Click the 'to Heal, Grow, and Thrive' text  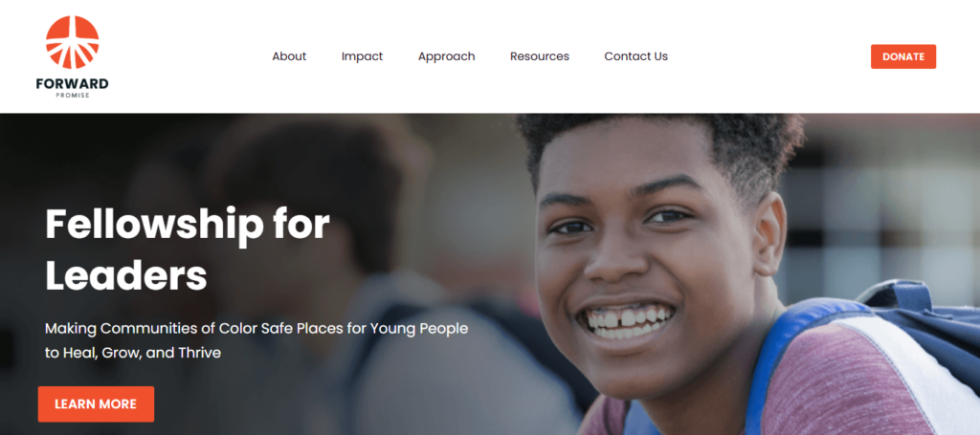pos(132,353)
